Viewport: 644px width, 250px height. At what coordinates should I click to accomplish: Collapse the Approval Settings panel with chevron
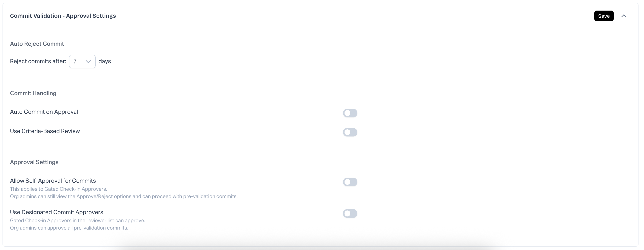click(x=624, y=16)
